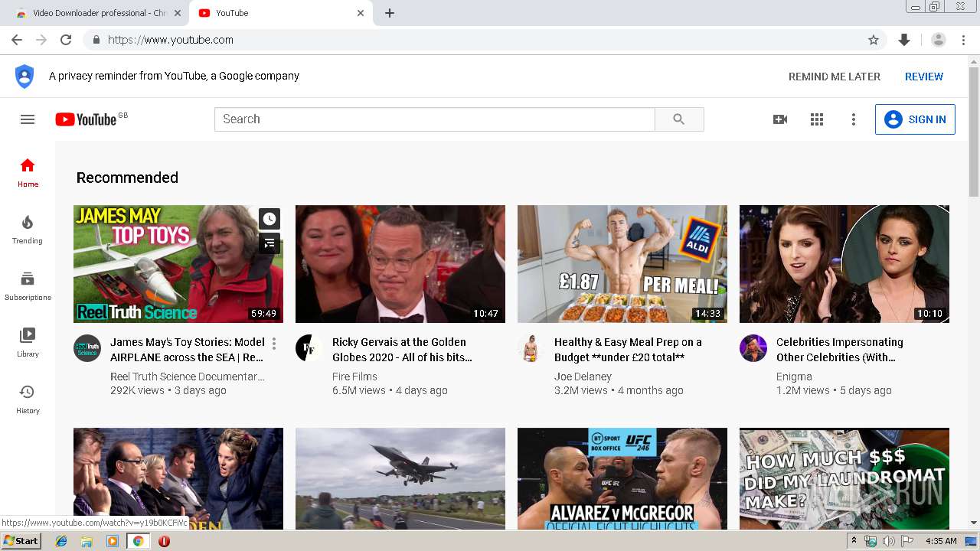The width and height of the screenshot is (980, 551).
Task: Click the Video Downloader extension arrow icon
Action: (904, 40)
